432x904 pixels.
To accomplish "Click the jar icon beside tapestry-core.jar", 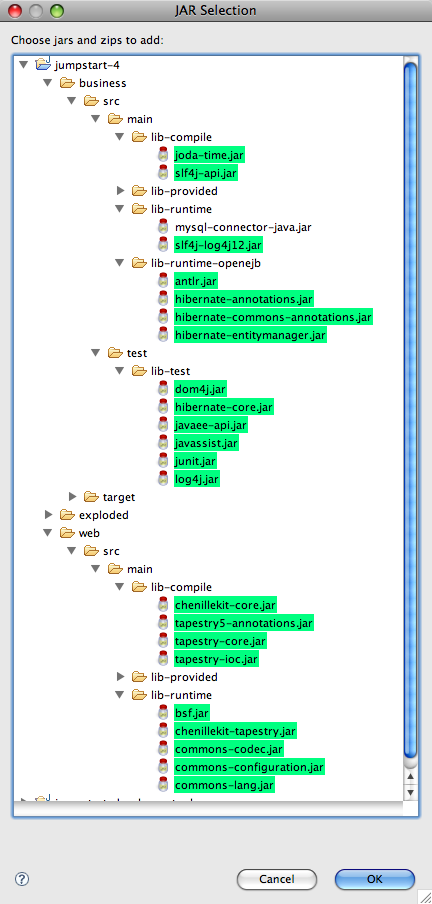I will pyautogui.click(x=163, y=641).
